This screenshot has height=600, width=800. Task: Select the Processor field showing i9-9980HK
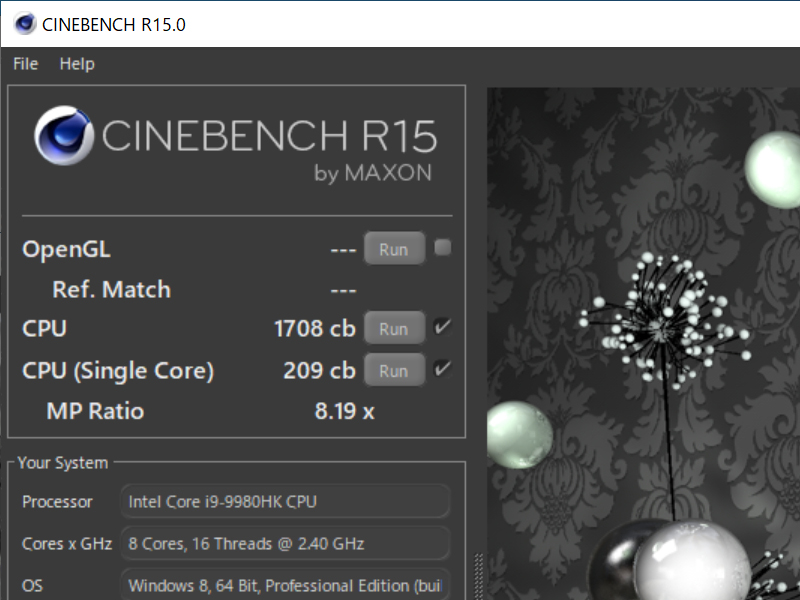285,502
